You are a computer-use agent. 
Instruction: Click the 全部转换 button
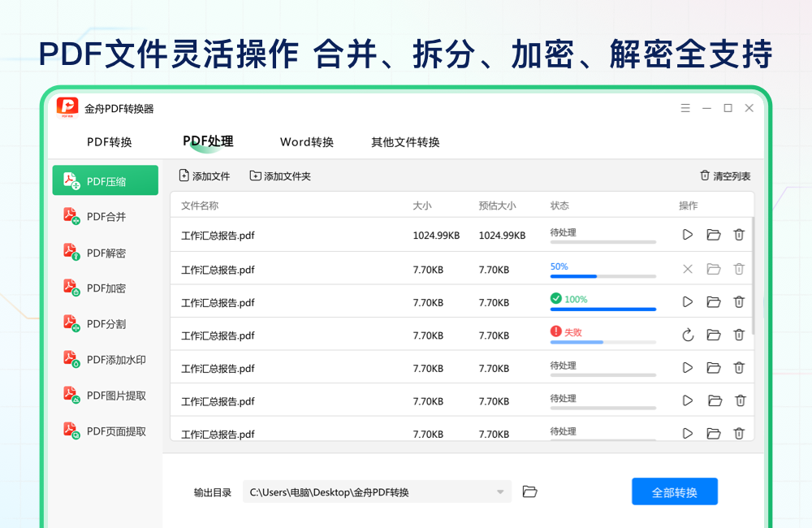(x=674, y=491)
